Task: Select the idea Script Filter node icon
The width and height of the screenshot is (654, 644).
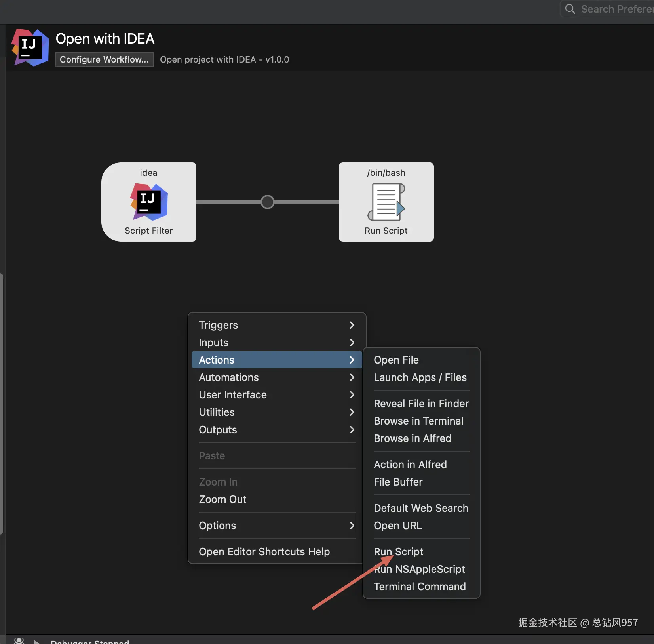Action: 149,202
